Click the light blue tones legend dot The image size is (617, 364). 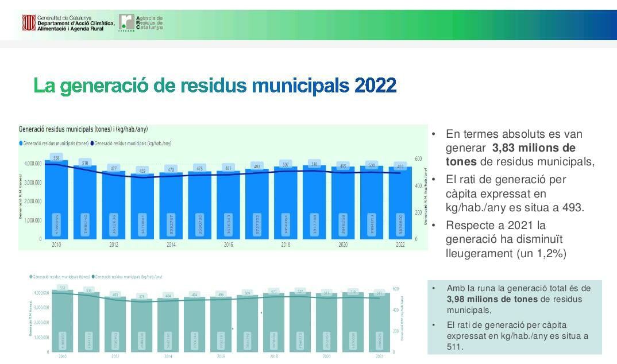point(21,144)
